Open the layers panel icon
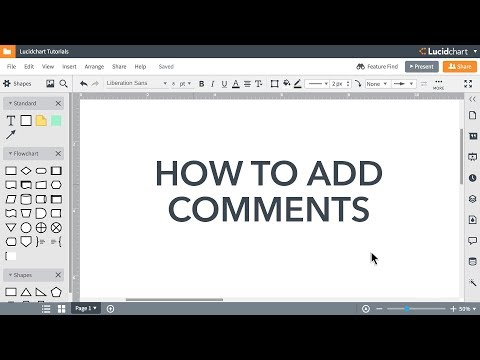The height and width of the screenshot is (360, 480). point(472,199)
